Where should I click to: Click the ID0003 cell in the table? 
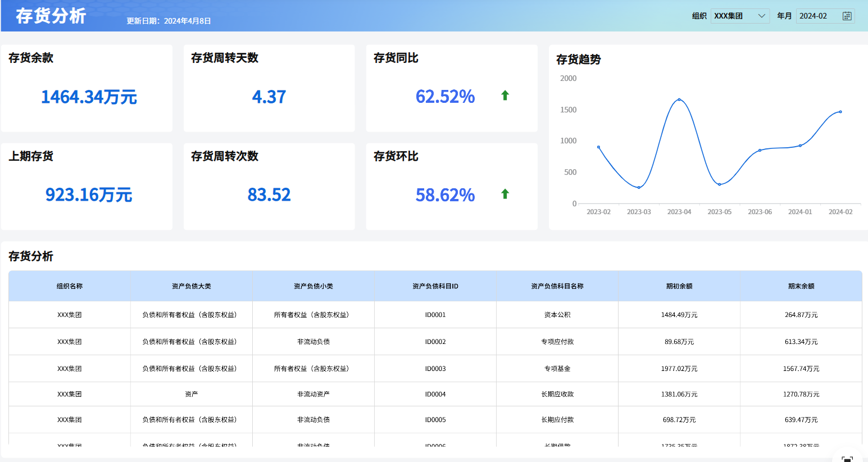(x=435, y=369)
